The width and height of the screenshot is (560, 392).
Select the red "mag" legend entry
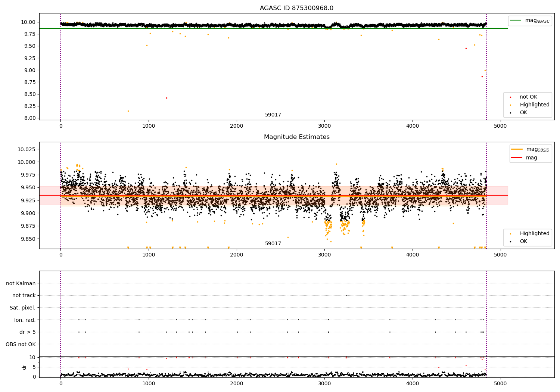click(x=524, y=158)
